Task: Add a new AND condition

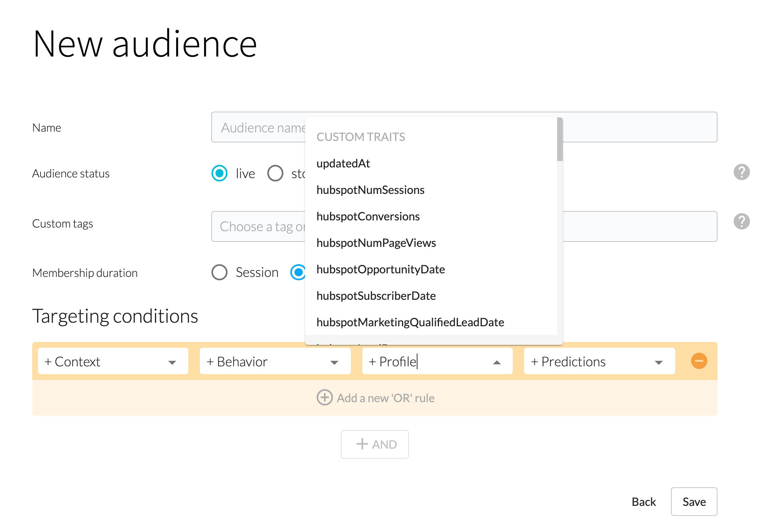Action: coord(375,444)
